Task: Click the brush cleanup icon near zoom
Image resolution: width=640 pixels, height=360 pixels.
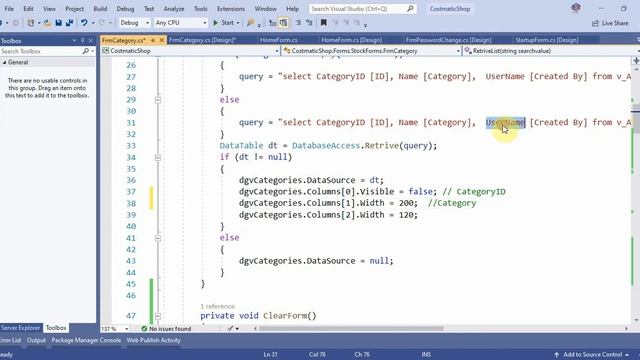Action: (231, 328)
